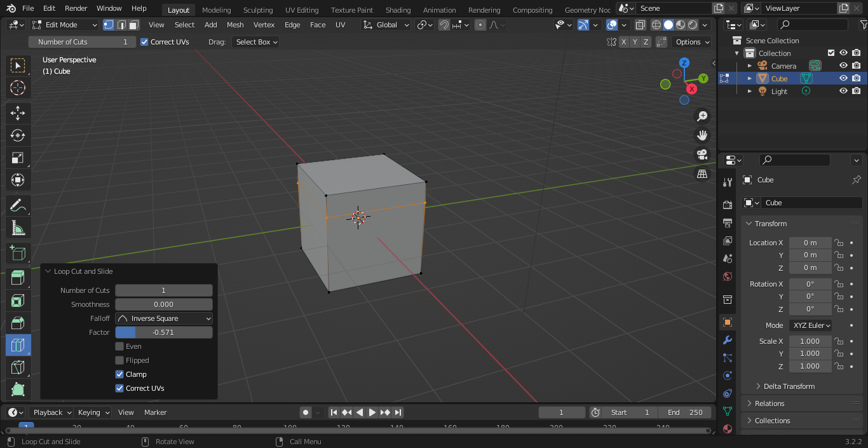The width and height of the screenshot is (868, 448).
Task: Open the Mesh menu in viewport header
Action: click(x=235, y=25)
